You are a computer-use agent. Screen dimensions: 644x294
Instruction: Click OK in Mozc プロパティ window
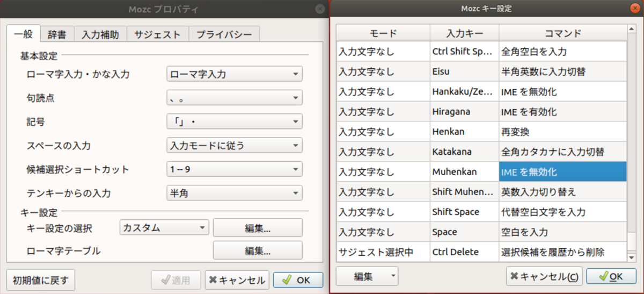pos(298,280)
